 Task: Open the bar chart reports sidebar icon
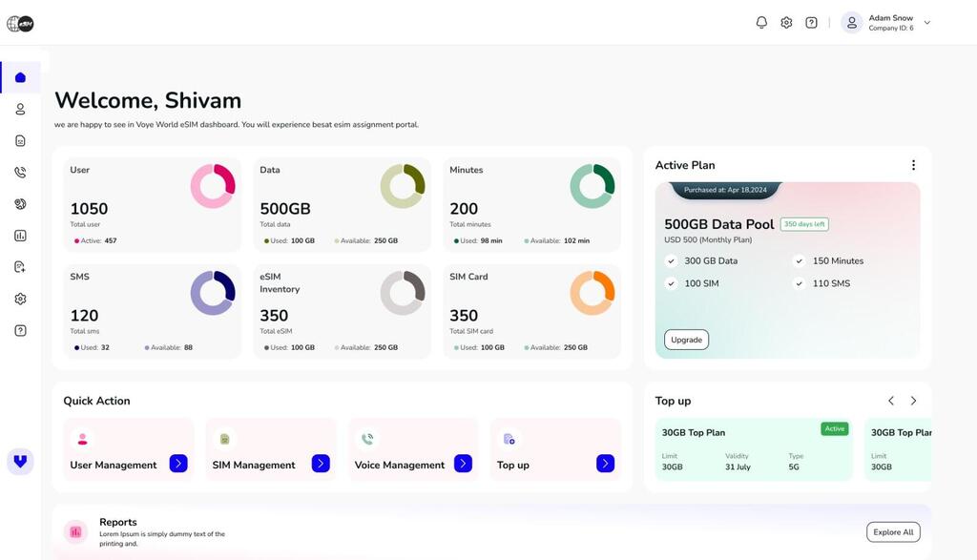[20, 236]
